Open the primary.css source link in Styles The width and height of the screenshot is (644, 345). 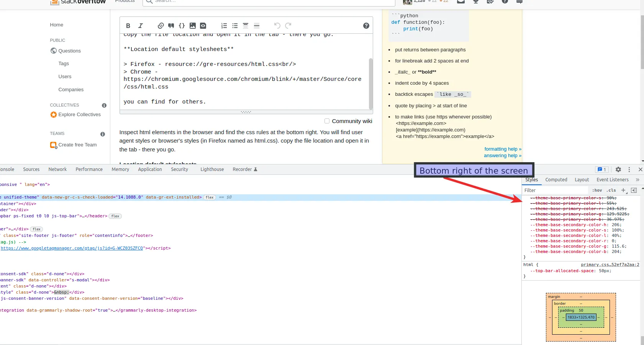(x=610, y=265)
